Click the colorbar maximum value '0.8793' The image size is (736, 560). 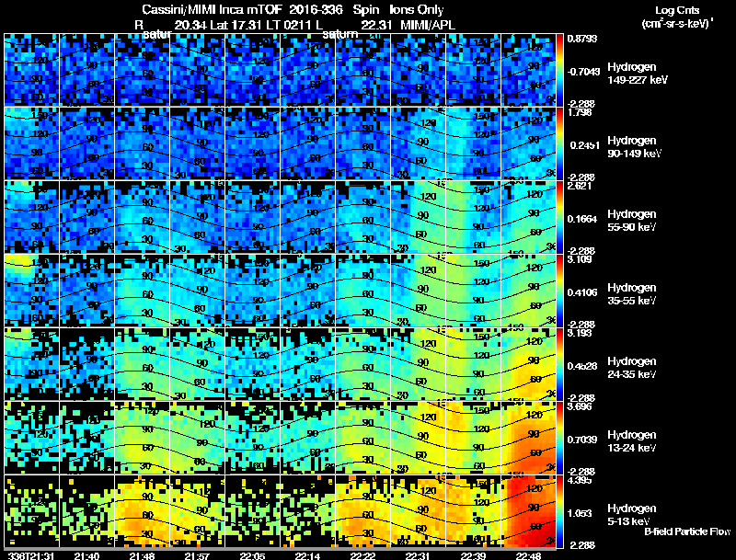tap(582, 39)
